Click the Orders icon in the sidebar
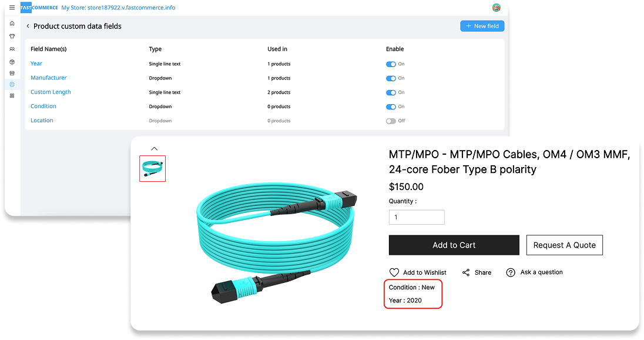 [12, 73]
